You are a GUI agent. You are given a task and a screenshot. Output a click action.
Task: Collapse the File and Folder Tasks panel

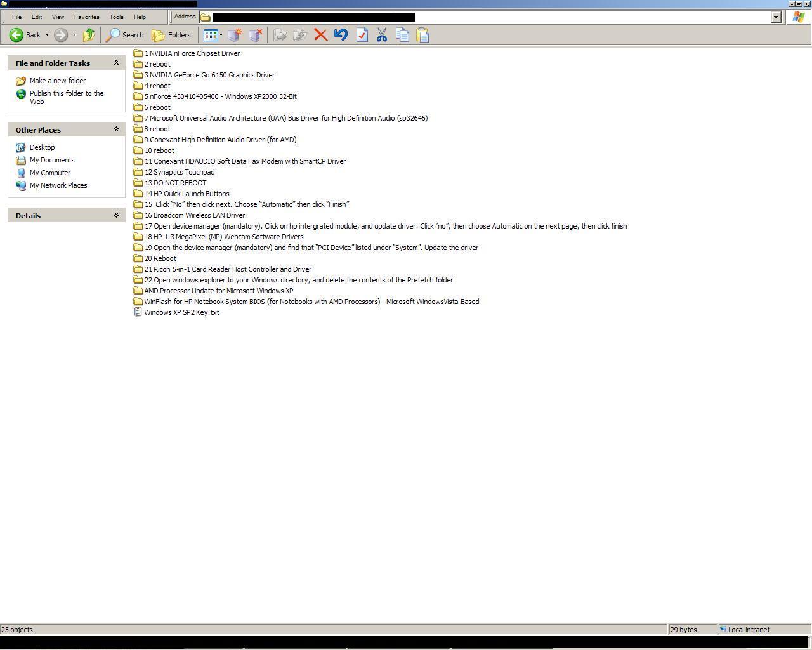pos(116,63)
